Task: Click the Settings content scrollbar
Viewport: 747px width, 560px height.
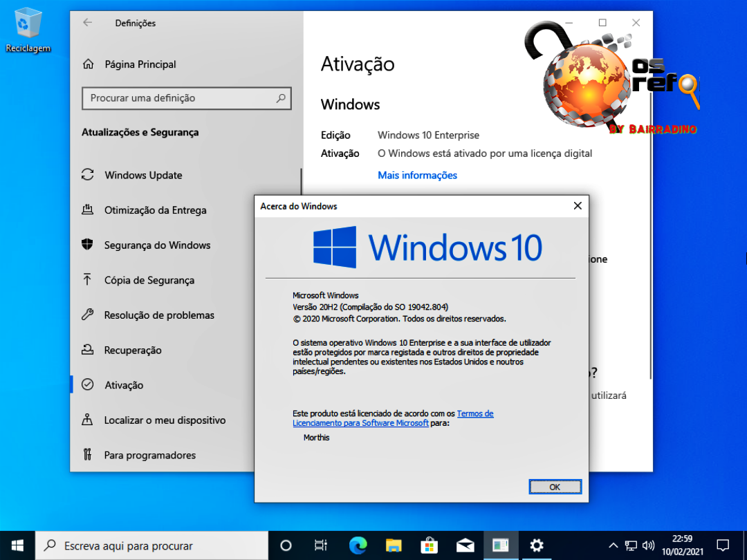Action: pos(650,236)
